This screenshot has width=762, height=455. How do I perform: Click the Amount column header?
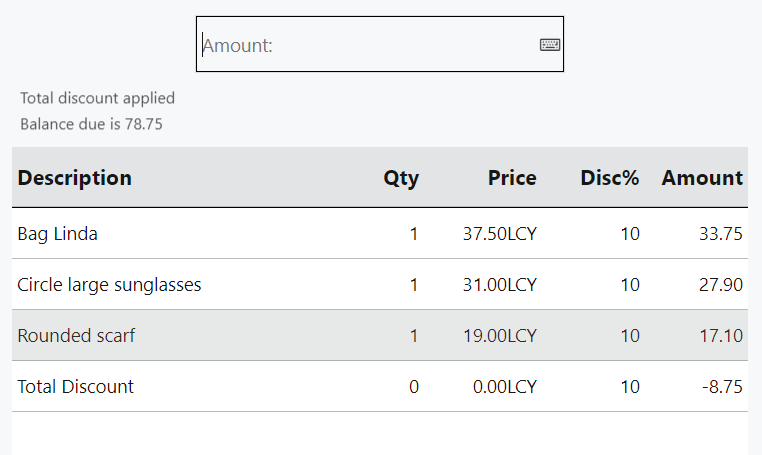[x=702, y=178]
